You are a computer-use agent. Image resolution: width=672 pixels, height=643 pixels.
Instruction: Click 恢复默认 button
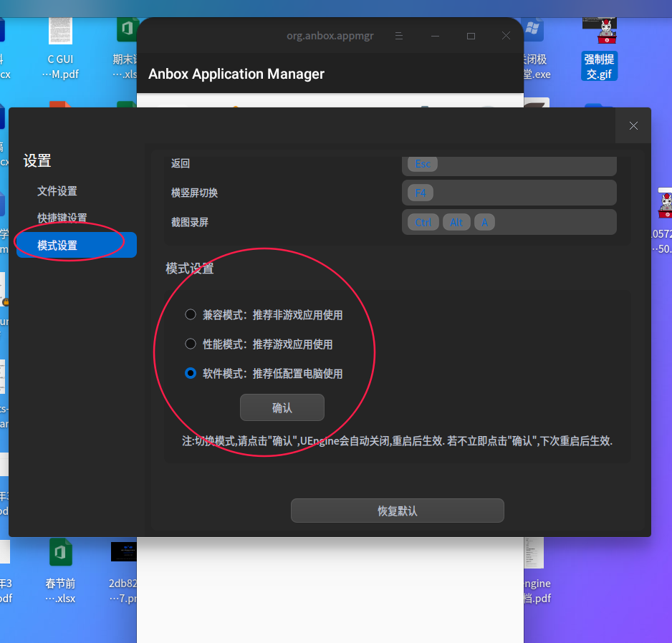point(398,511)
